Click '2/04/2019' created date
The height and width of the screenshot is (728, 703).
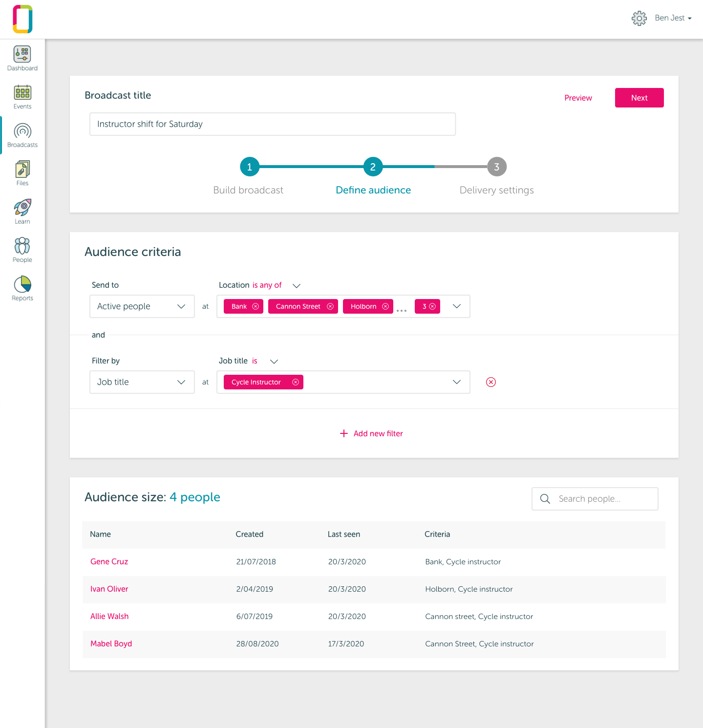tap(255, 589)
